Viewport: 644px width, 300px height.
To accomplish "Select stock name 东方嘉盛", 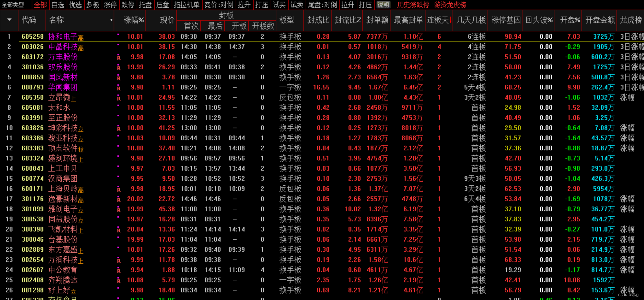I will 63,250.
